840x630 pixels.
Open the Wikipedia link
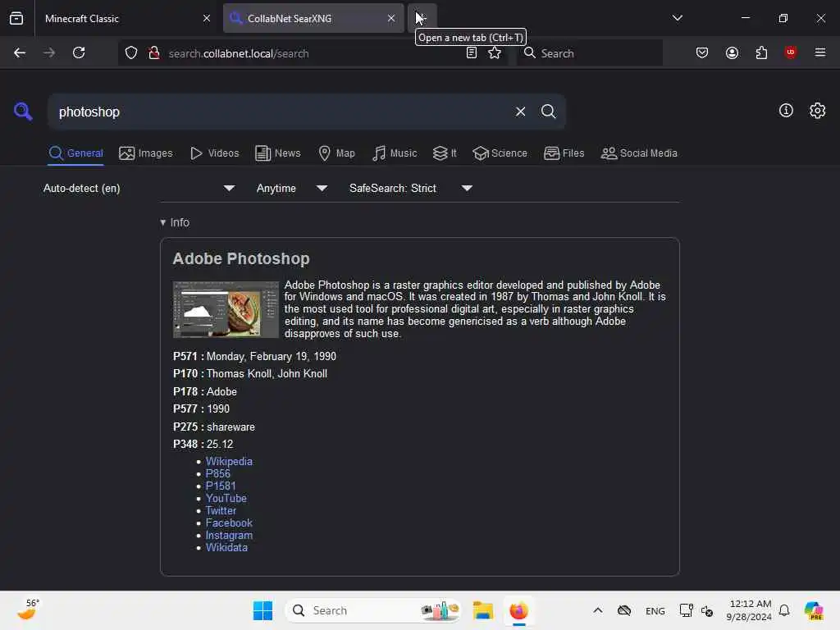click(229, 461)
